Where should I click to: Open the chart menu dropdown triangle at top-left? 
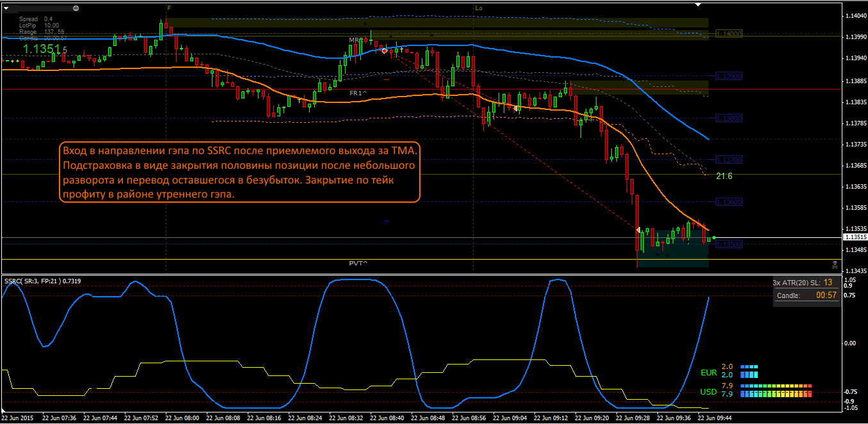[x=6, y=8]
